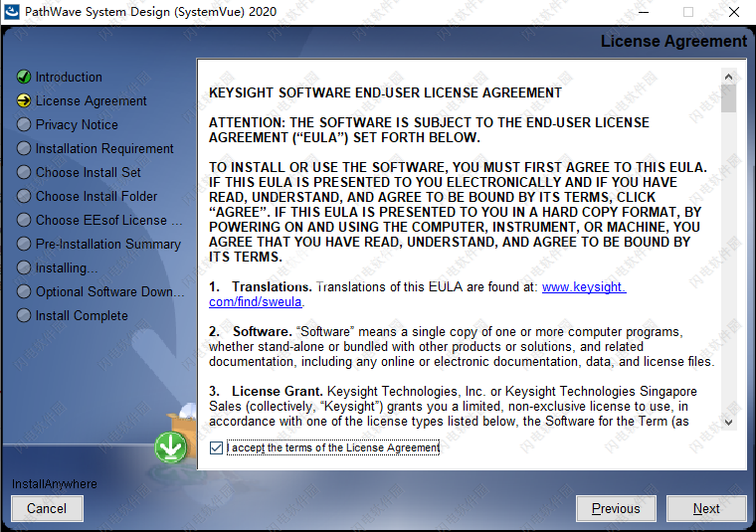The width and height of the screenshot is (756, 532).
Task: Click the '3. License Grant.' heading text
Action: point(266,391)
